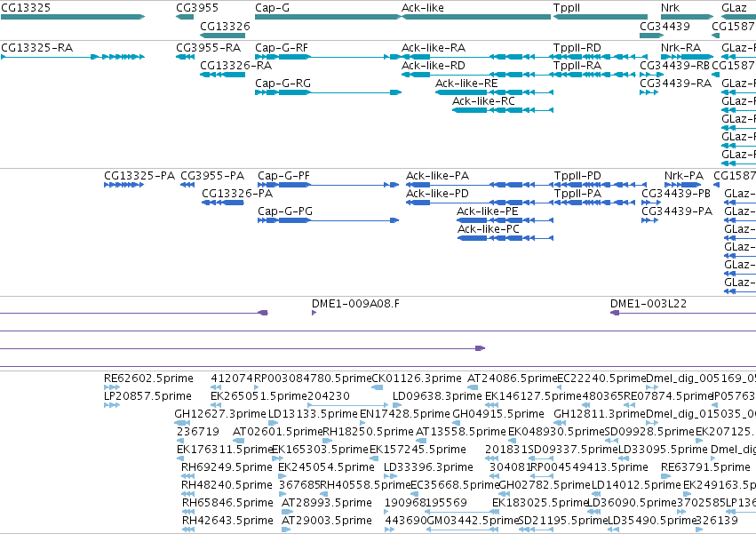Image resolution: width=756 pixels, height=534 pixels.
Task: Select the RH48240.5prime EST label
Action: coord(227,485)
